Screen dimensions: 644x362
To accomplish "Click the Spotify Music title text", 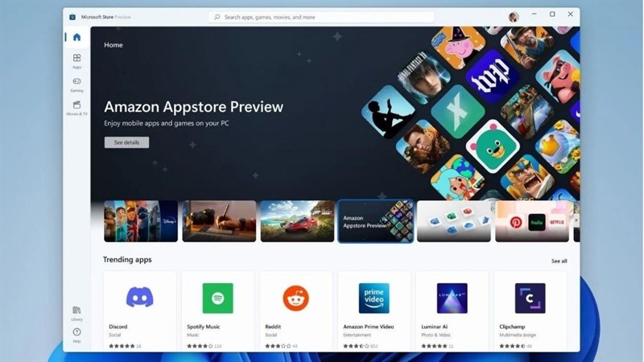I will (204, 327).
